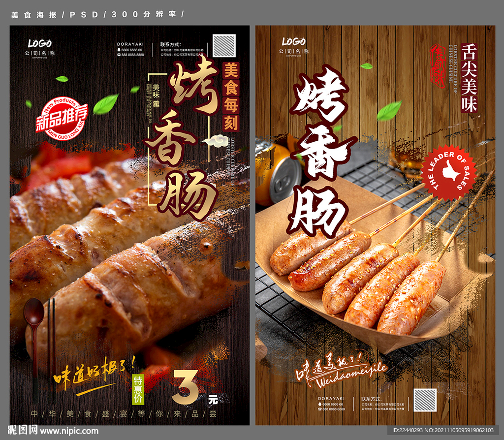Click the QR code placeholder on the right poster
The height and width of the screenshot is (440, 504).
pyautogui.click(x=425, y=400)
